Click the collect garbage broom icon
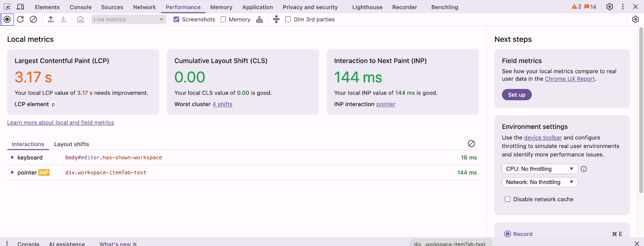 coord(260,19)
